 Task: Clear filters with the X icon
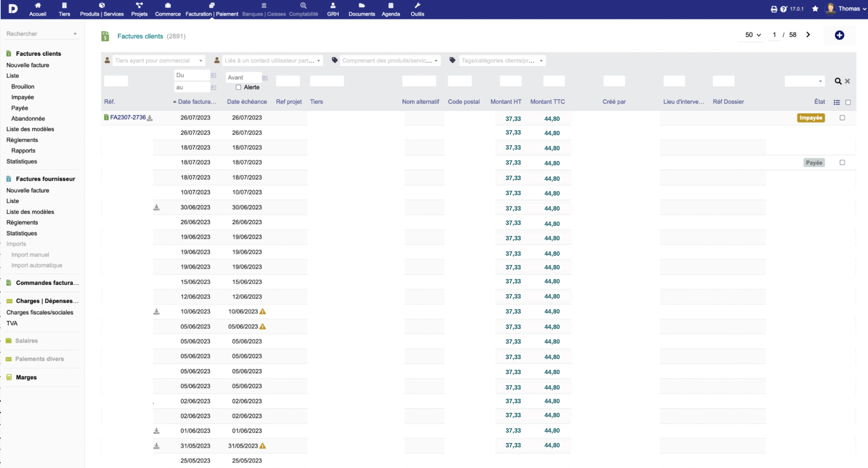tap(847, 81)
